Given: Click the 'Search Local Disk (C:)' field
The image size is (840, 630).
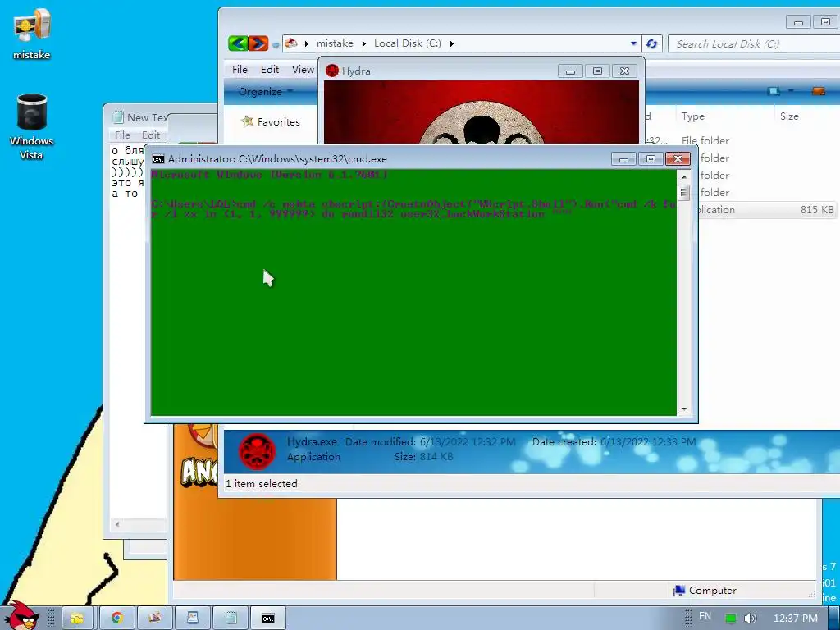Looking at the screenshot, I should 753,44.
